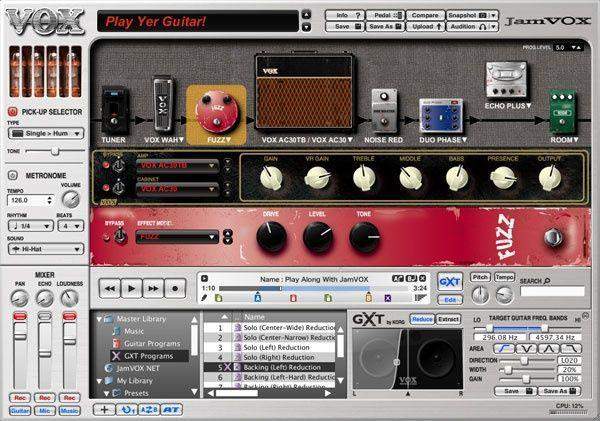The image size is (600, 421).
Task: Click the AT icon at bottom
Action: 171,410
